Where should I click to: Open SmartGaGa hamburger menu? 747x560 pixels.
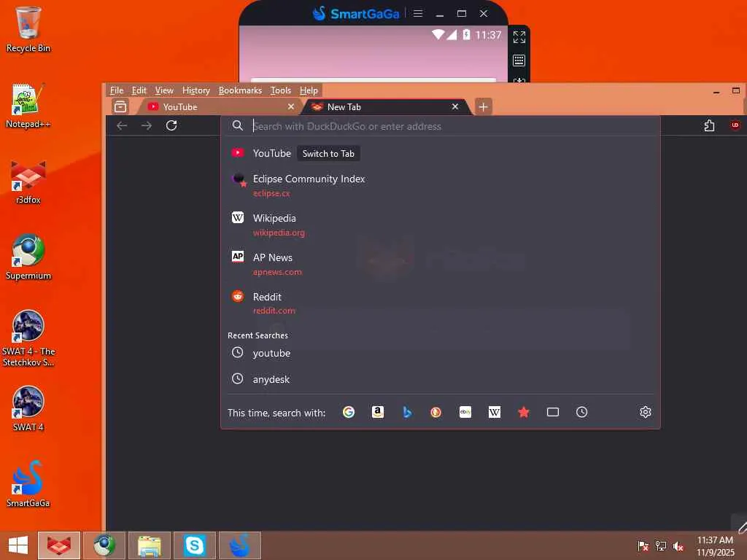418,13
